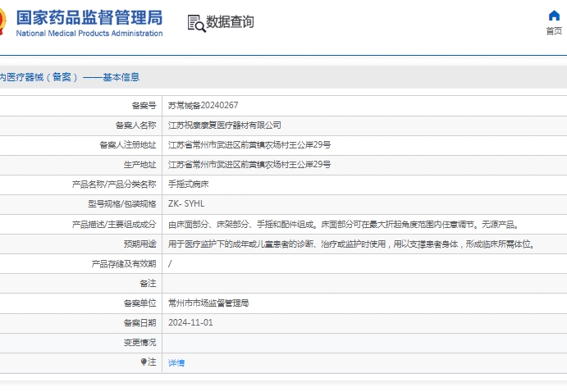The width and height of the screenshot is (567, 392).
Task: Select the 备案人注册地址 address value
Action: pos(249,145)
